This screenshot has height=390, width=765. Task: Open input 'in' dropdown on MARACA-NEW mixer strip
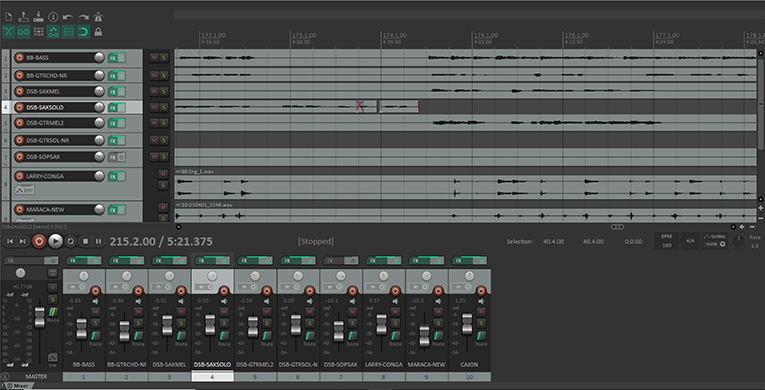coord(419,287)
